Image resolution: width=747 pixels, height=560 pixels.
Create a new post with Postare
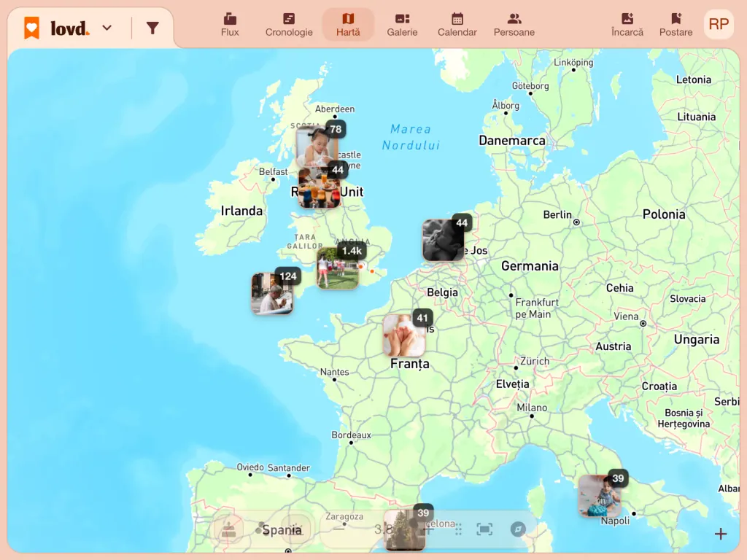(676, 25)
